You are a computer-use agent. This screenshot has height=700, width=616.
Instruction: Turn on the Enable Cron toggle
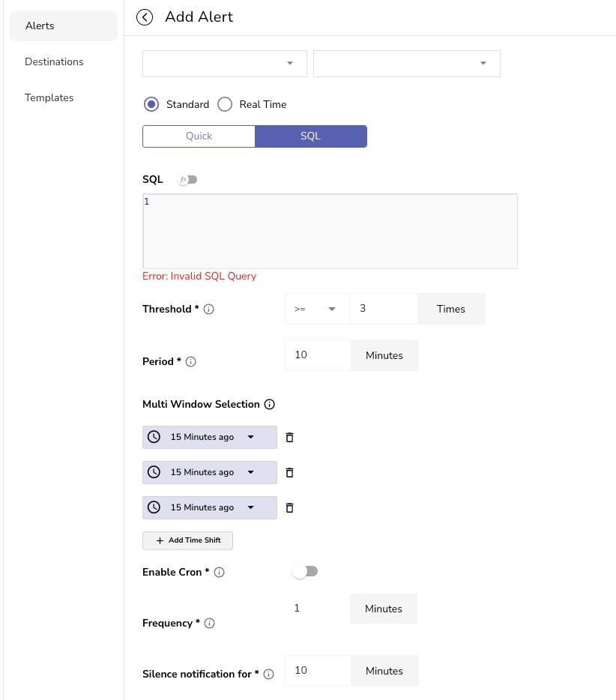click(x=305, y=570)
